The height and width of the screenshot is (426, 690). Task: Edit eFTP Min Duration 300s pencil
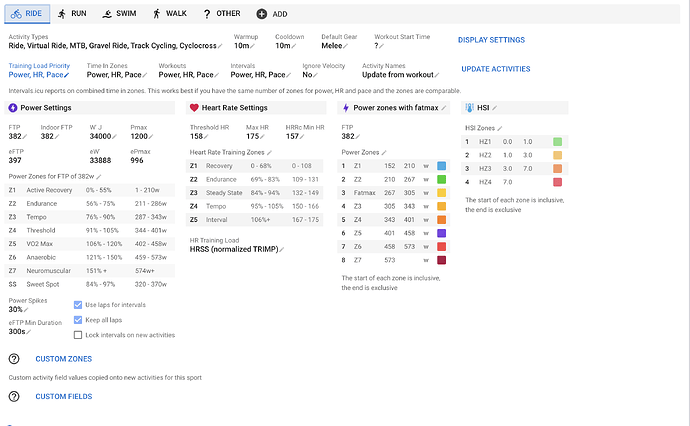29,332
